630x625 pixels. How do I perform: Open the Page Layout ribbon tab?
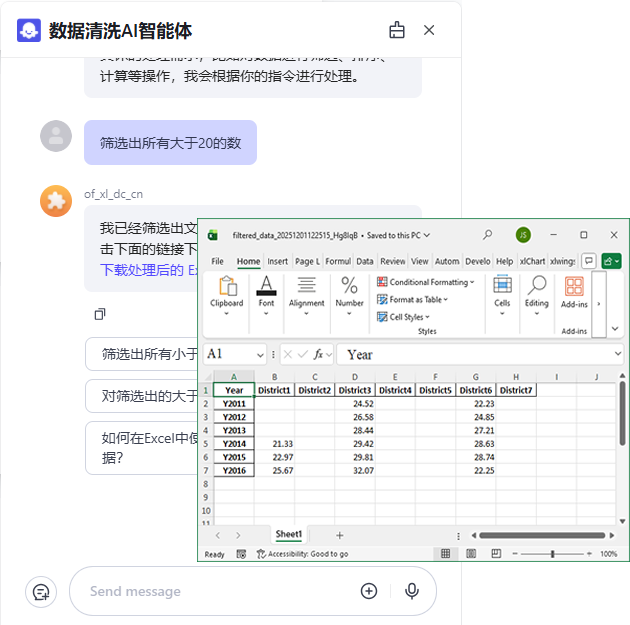click(x=307, y=261)
